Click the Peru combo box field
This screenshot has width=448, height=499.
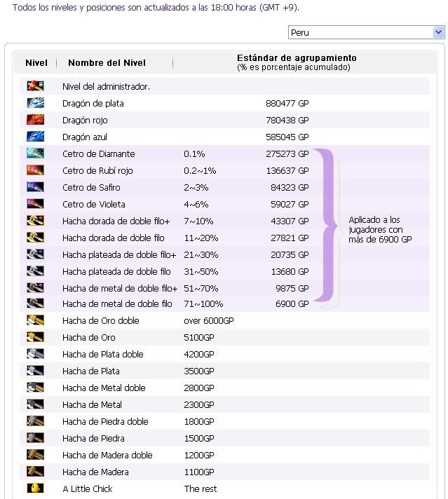pos(367,32)
